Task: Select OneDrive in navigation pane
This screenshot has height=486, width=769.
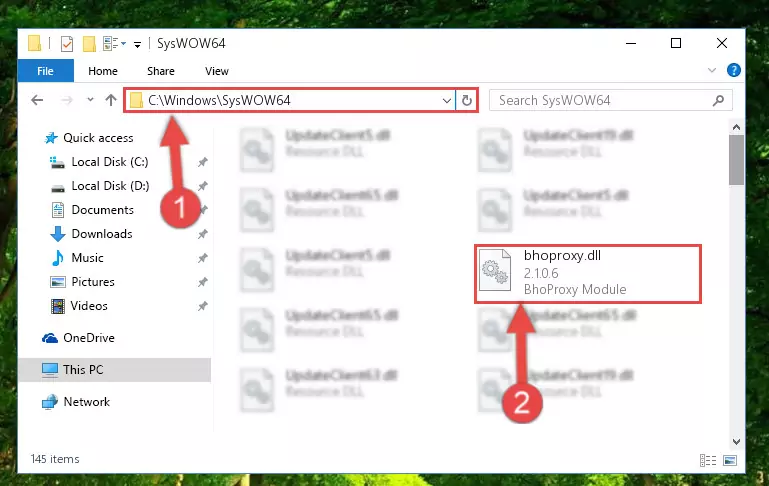Action: tap(89, 338)
